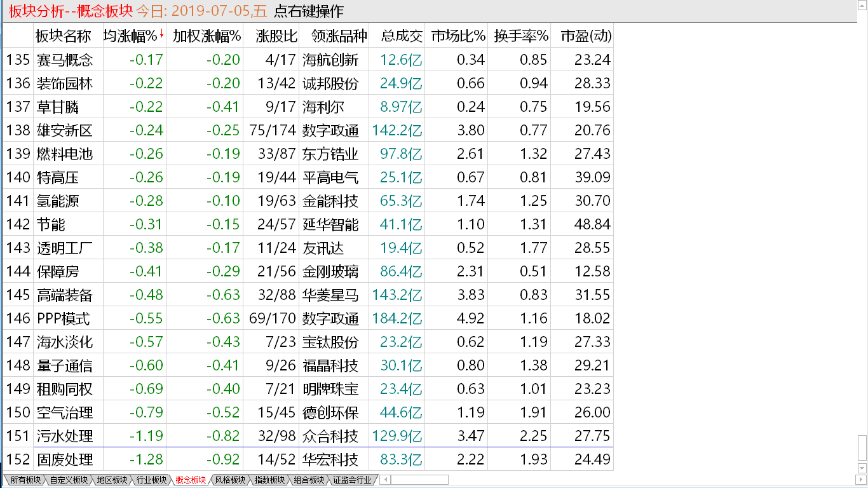This screenshot has height=488, width=868.
Task: Select the PPP模式 sector name
Action: (64, 318)
